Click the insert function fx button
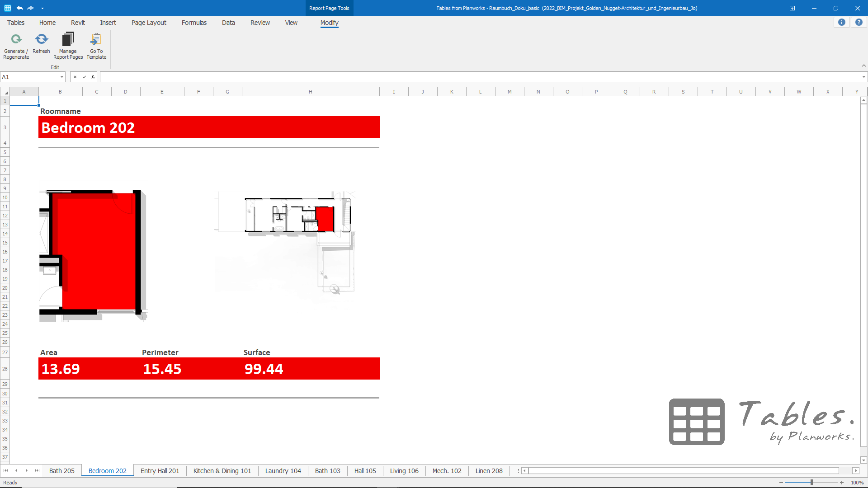The height and width of the screenshot is (488, 868). click(93, 77)
